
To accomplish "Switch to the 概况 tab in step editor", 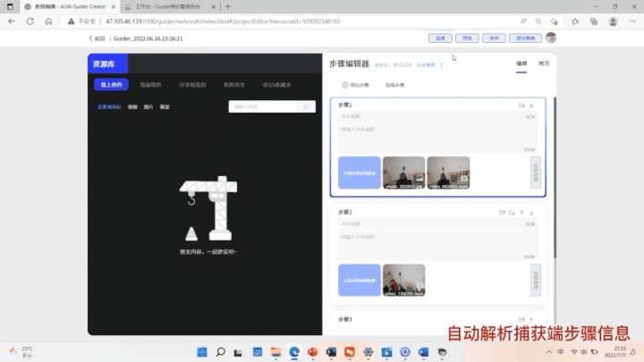I will click(544, 63).
